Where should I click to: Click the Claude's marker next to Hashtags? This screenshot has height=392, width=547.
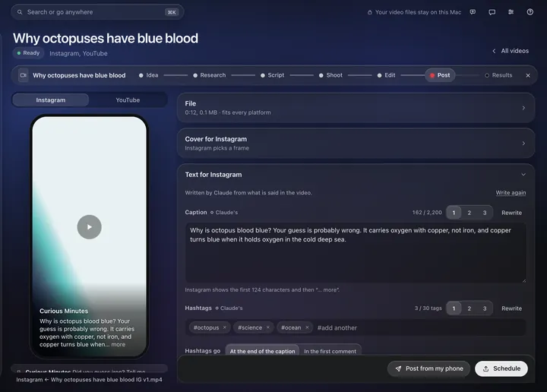229,308
